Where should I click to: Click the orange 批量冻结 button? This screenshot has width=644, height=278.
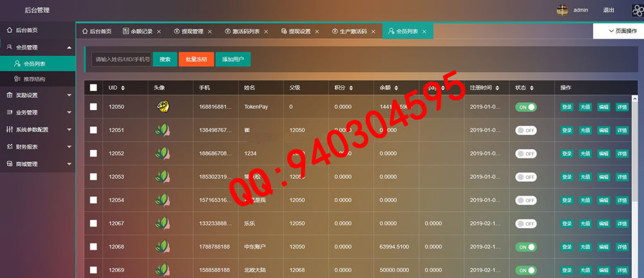point(196,59)
